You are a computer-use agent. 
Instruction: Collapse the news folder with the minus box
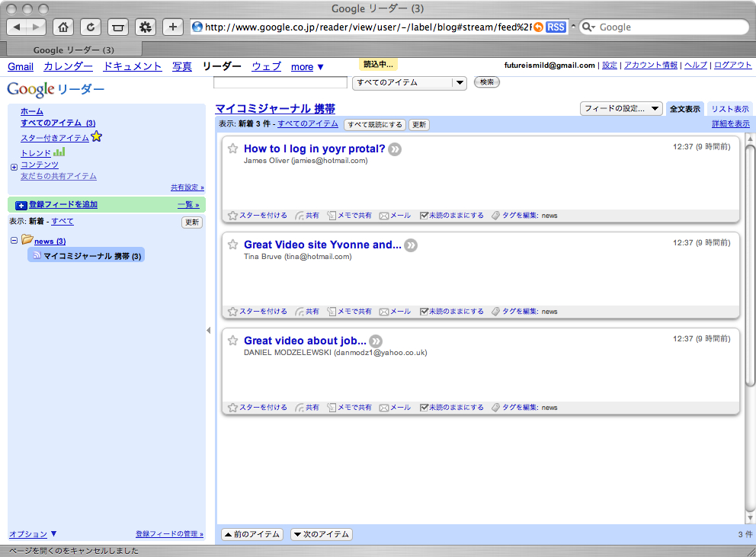click(14, 240)
